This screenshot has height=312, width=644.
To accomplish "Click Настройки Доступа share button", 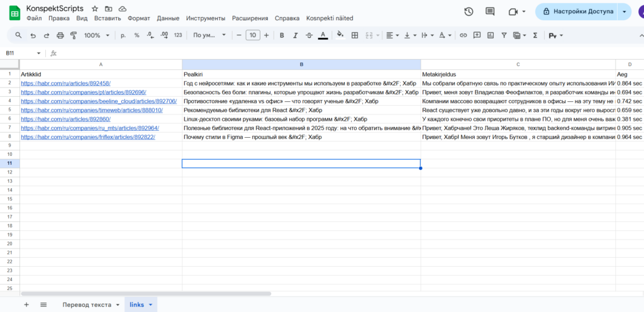I will click(x=578, y=11).
